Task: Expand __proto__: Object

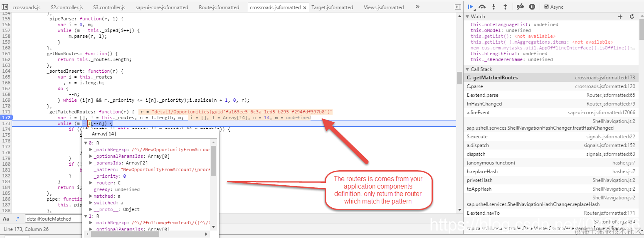Action: click(91, 209)
